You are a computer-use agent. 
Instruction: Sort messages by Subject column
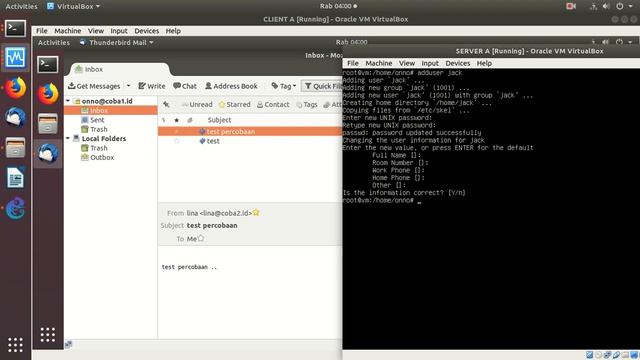point(219,120)
